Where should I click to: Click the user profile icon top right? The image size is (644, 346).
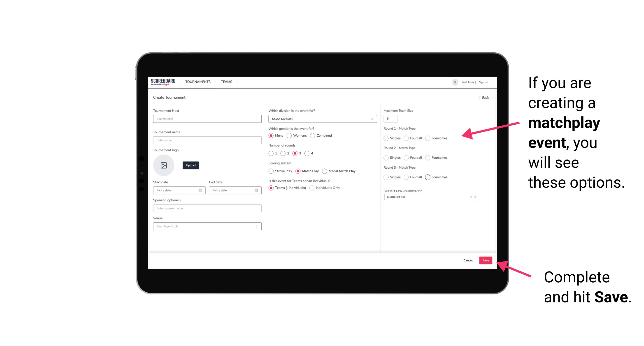(x=454, y=82)
